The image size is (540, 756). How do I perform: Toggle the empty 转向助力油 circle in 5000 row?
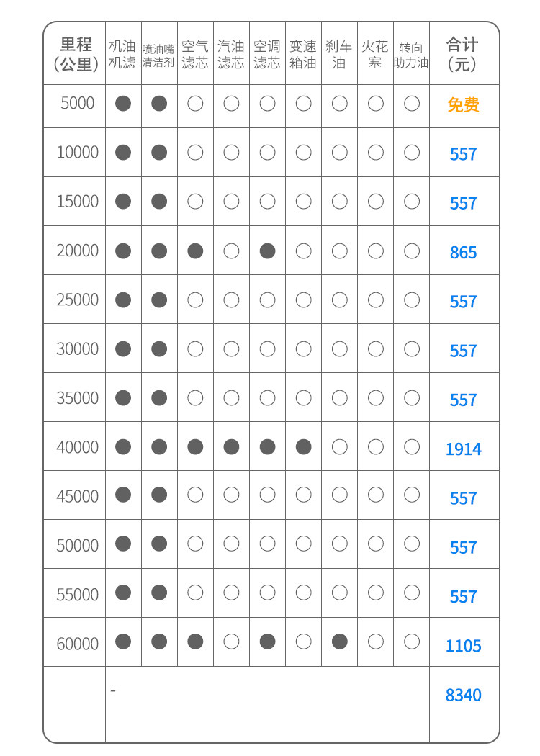click(411, 103)
